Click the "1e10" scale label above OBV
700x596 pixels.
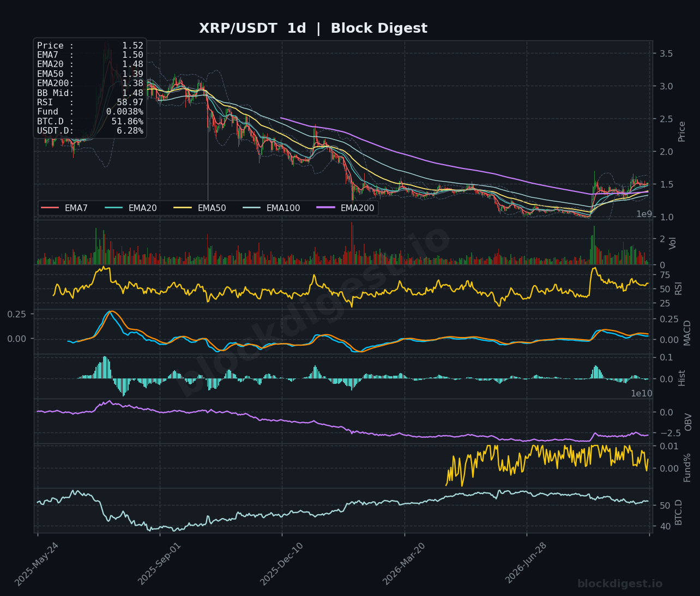click(642, 393)
